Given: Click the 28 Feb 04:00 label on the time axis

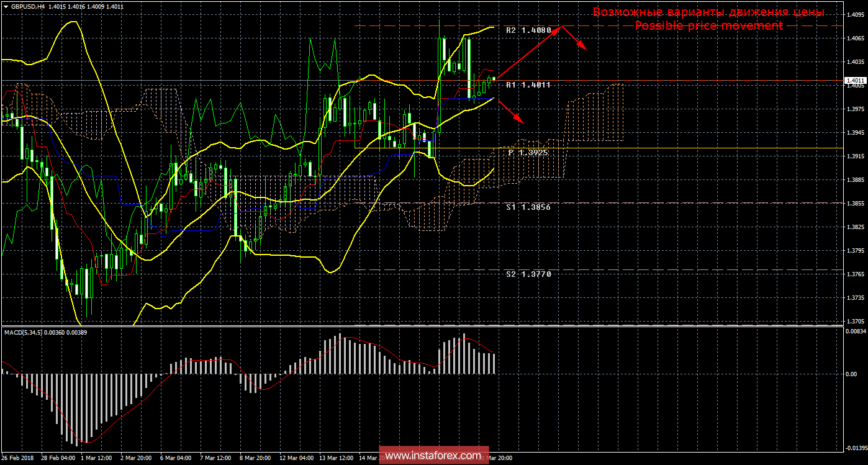Looking at the screenshot, I should (x=57, y=458).
